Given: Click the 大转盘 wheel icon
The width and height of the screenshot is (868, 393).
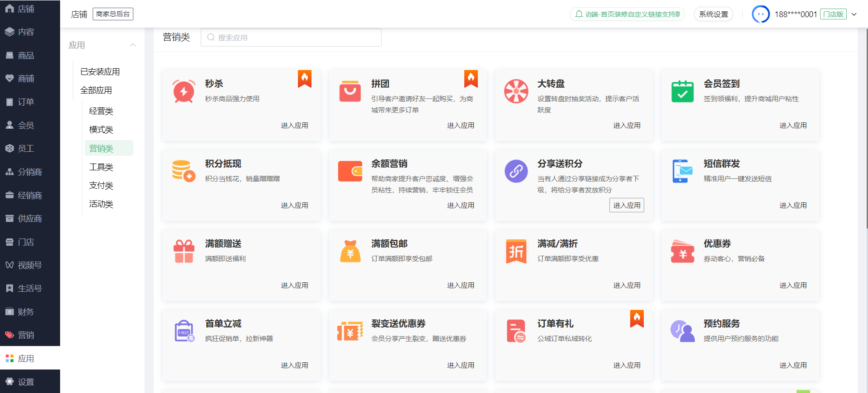Looking at the screenshot, I should [x=516, y=91].
